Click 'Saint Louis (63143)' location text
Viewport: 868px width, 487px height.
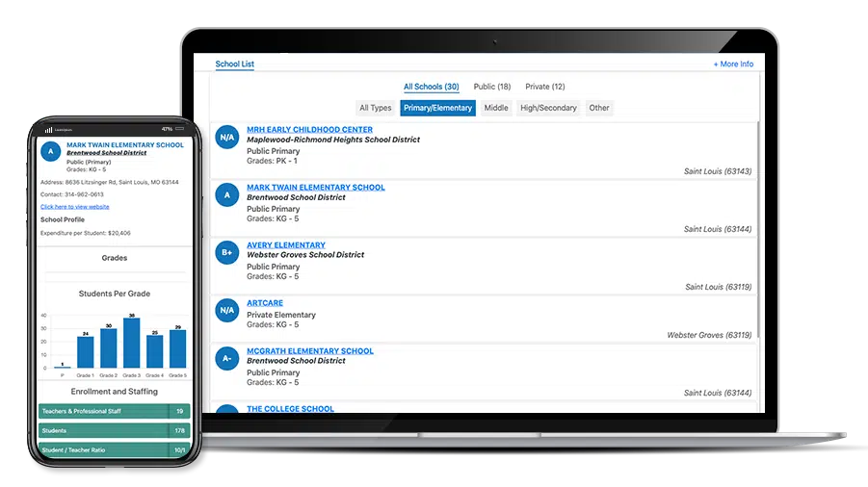point(718,171)
